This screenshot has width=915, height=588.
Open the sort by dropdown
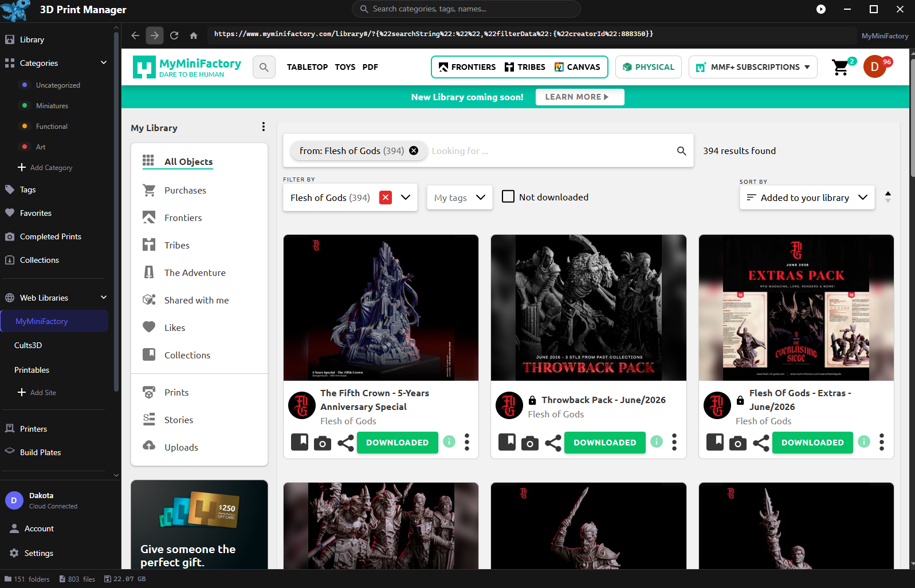(807, 198)
